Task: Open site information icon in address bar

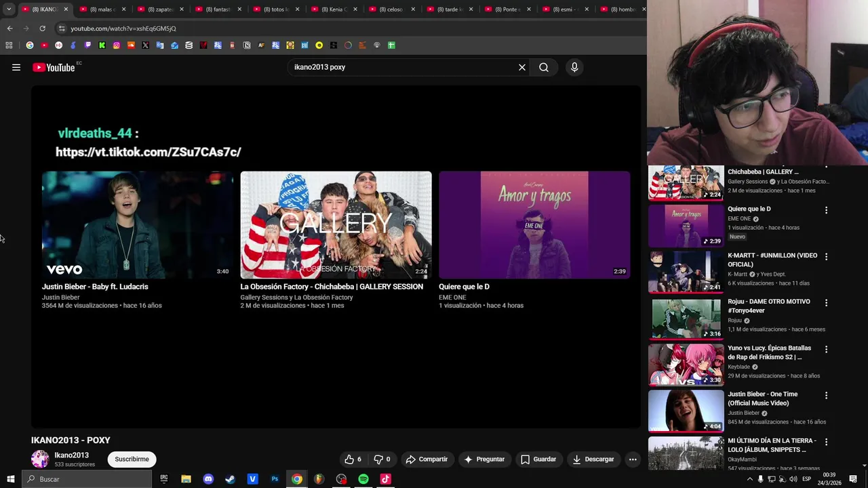Action: tap(62, 28)
